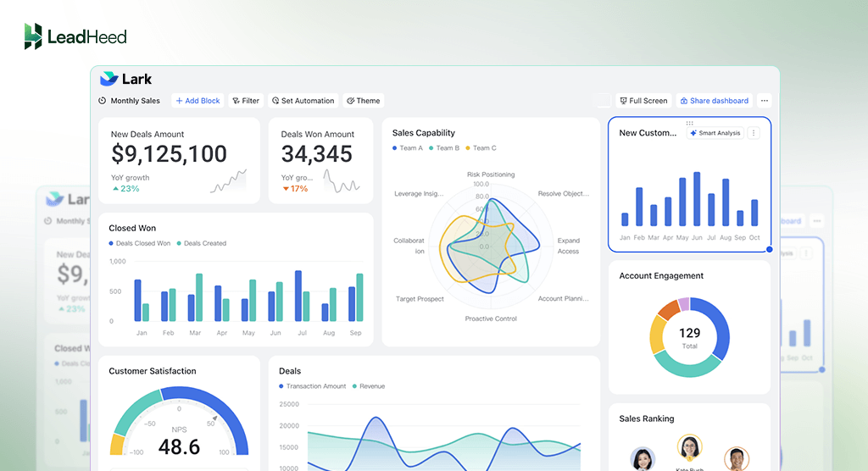Viewport: 868px width, 471px height.
Task: Switch dashboard to Full Screen
Action: [x=643, y=101]
